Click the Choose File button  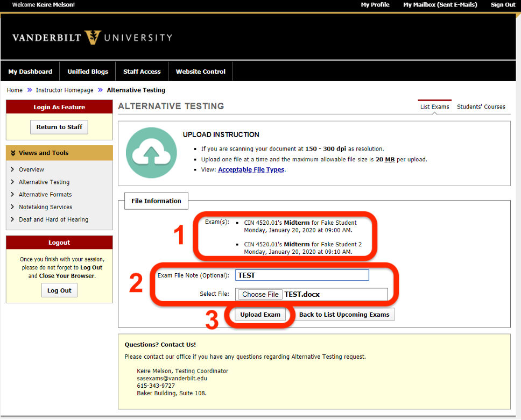tap(259, 294)
